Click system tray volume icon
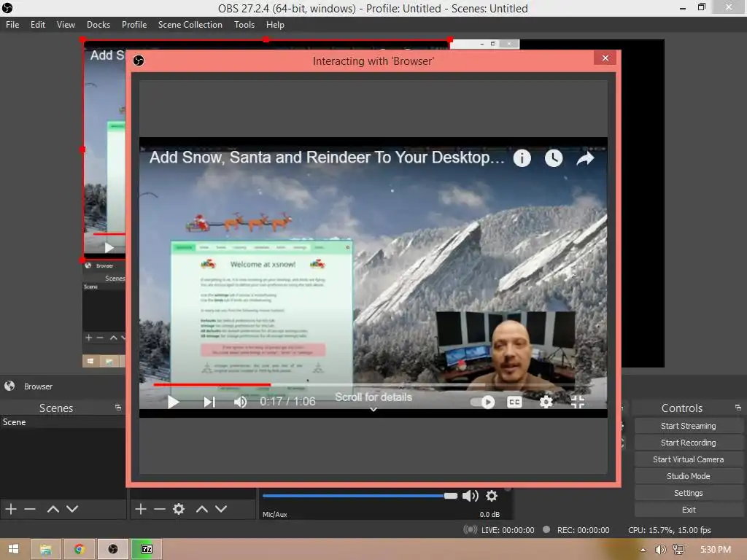The image size is (747, 560). tap(660, 550)
